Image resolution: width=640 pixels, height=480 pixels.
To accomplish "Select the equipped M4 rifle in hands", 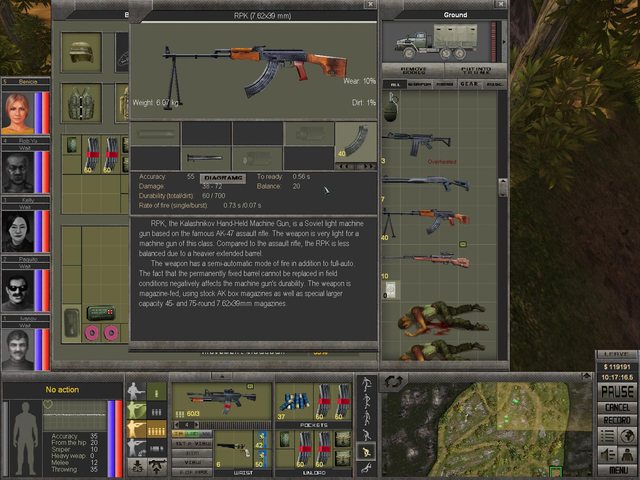I will [222, 401].
